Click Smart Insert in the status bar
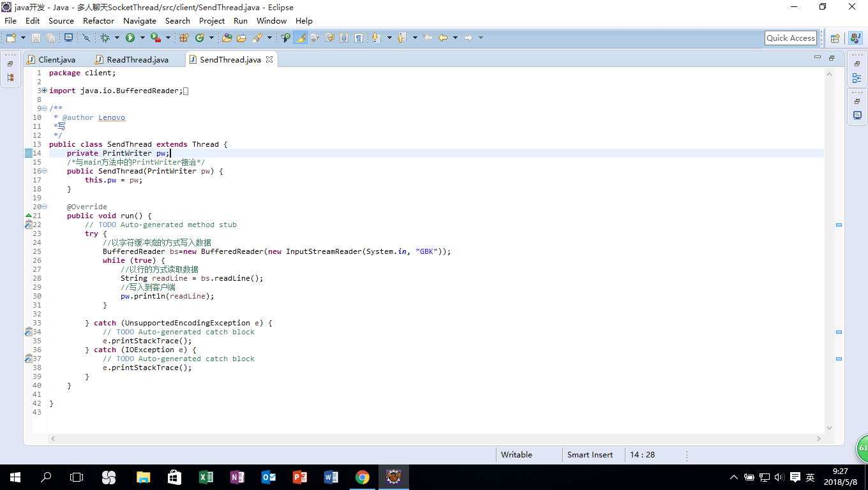The width and height of the screenshot is (868, 490). point(590,455)
